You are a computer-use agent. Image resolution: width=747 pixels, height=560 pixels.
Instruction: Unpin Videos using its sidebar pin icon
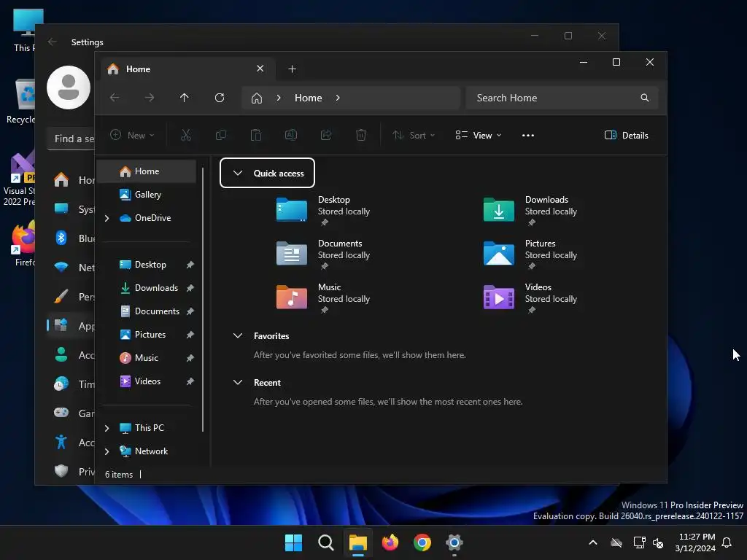[190, 381]
